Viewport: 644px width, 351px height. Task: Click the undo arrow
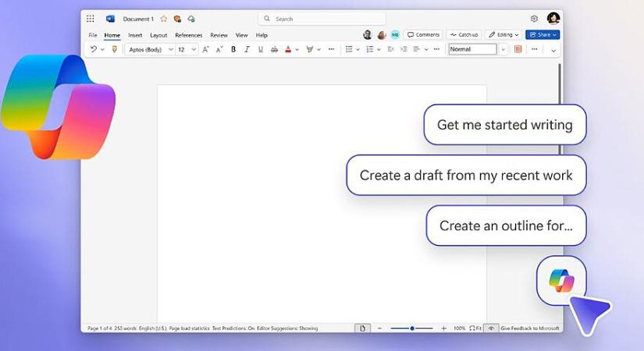tap(94, 49)
